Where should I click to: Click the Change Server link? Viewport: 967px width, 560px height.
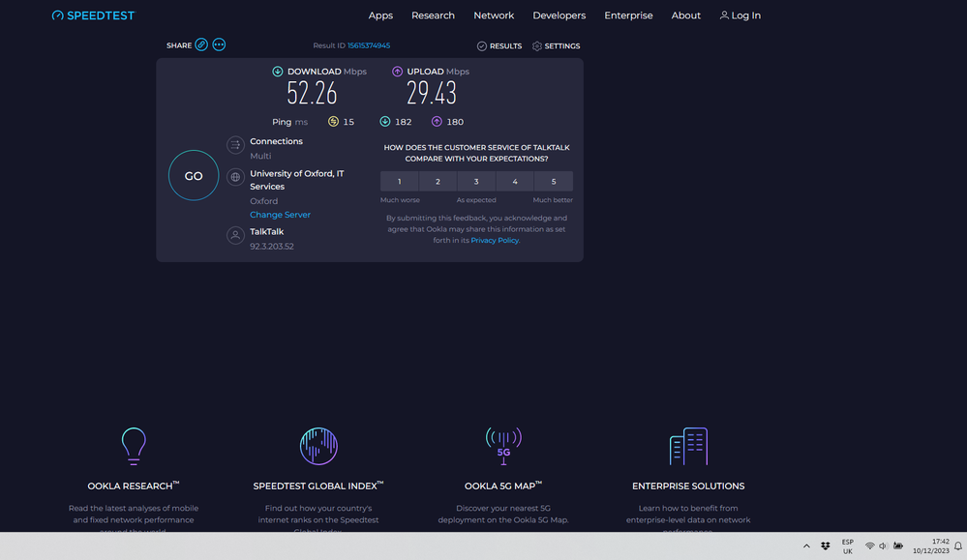[x=280, y=215]
